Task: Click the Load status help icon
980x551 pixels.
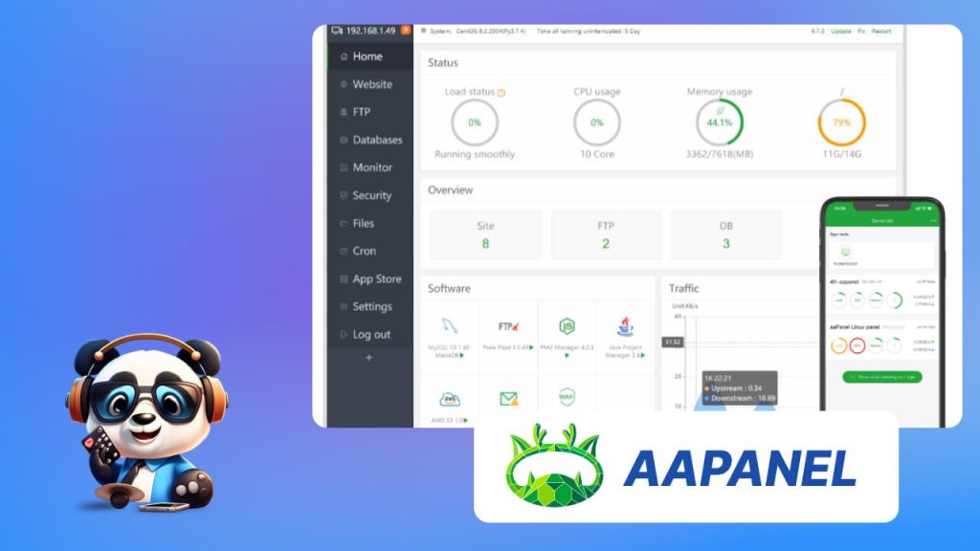Action: (x=501, y=93)
